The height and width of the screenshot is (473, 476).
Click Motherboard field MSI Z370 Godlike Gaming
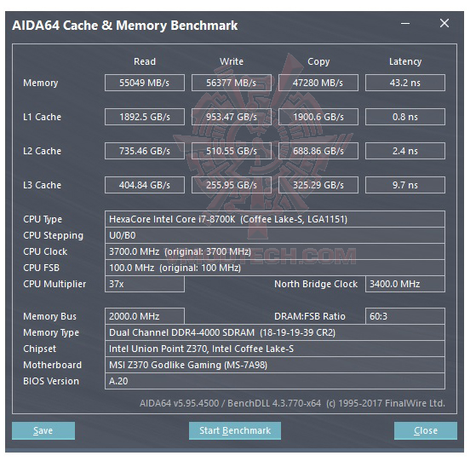tap(275, 365)
